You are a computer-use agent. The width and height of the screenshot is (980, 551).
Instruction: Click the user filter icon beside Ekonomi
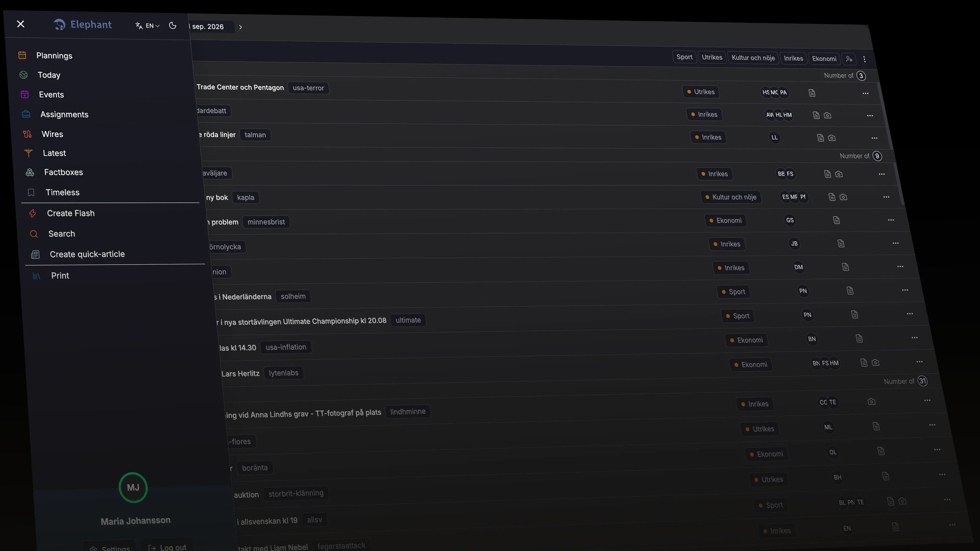[x=849, y=59]
